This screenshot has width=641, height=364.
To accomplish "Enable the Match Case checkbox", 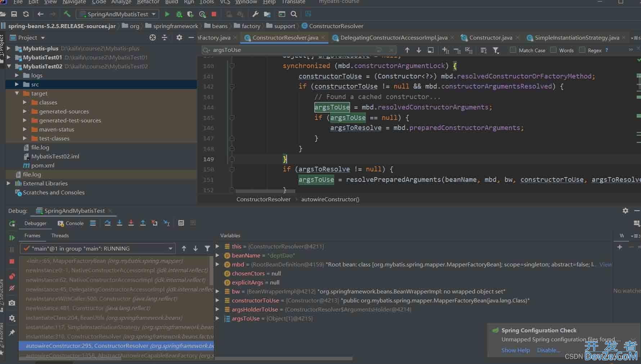I will pyautogui.click(x=513, y=50).
